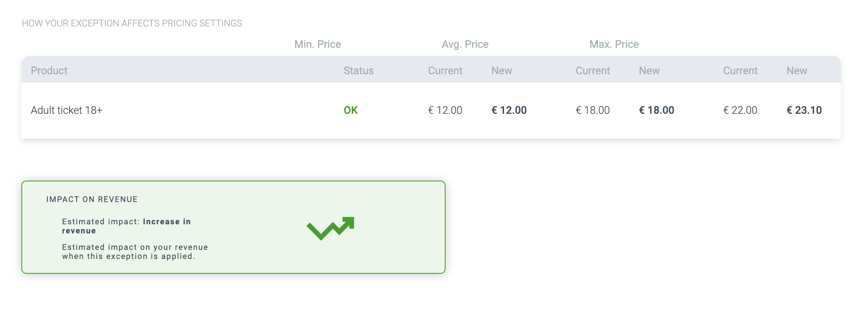Click the Max. Price group label
This screenshot has height=315, width=868.
pos(614,44)
